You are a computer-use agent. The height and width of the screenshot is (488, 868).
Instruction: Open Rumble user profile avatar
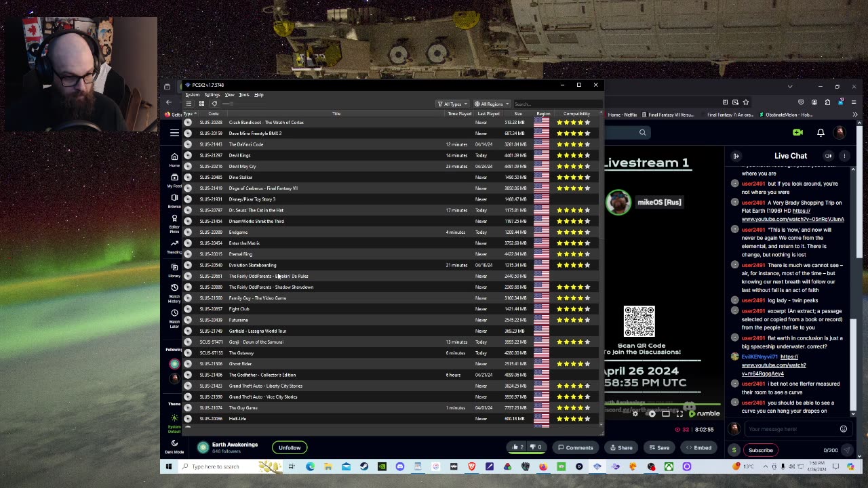[x=840, y=133]
